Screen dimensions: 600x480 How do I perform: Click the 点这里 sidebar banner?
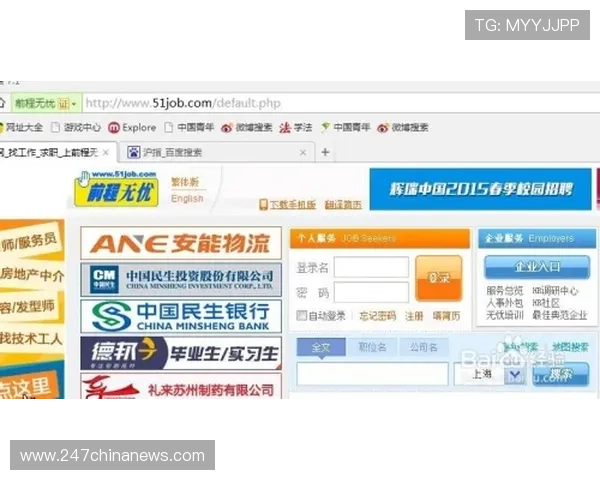[29, 386]
